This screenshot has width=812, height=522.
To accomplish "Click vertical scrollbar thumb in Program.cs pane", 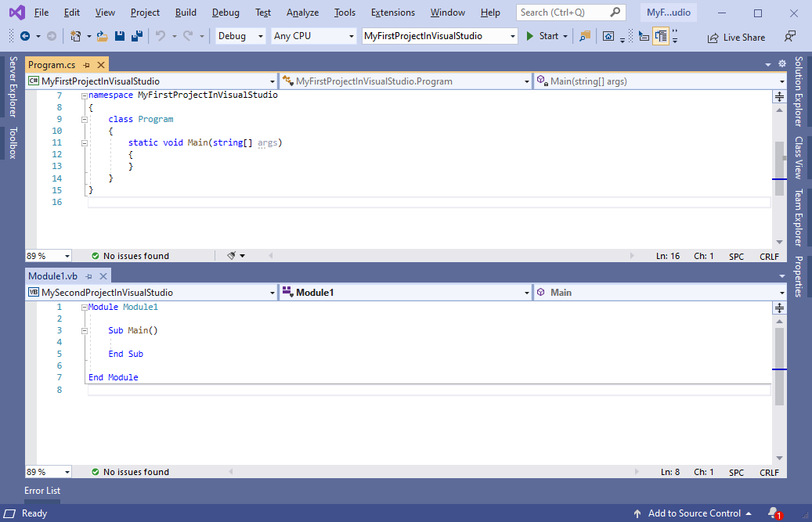I will click(x=779, y=169).
